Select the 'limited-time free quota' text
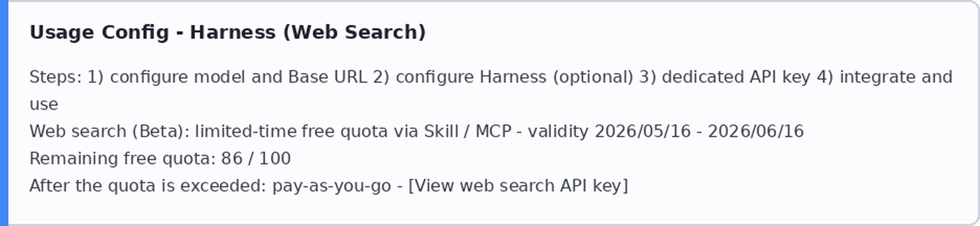 click(291, 131)
